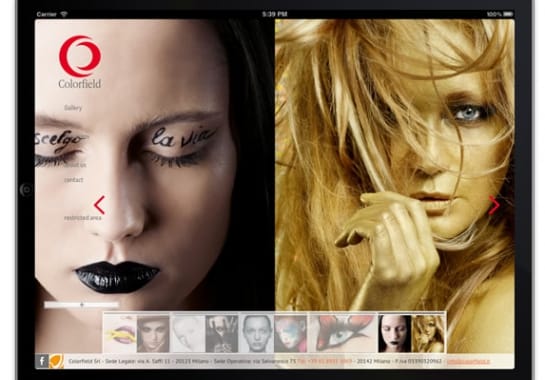Open the About us menu item
This screenshot has width=545, height=380.
[75, 165]
